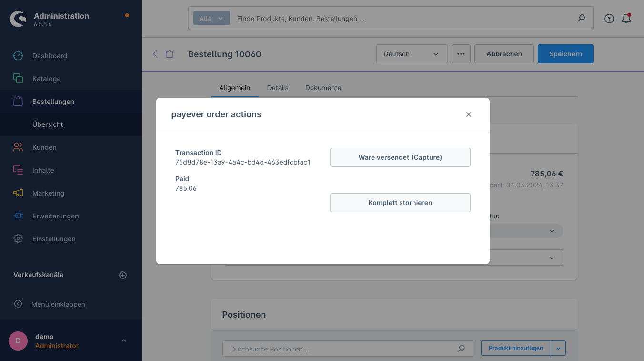This screenshot has width=644, height=361.
Task: Click Ware versendet (Capture) button
Action: tap(400, 157)
